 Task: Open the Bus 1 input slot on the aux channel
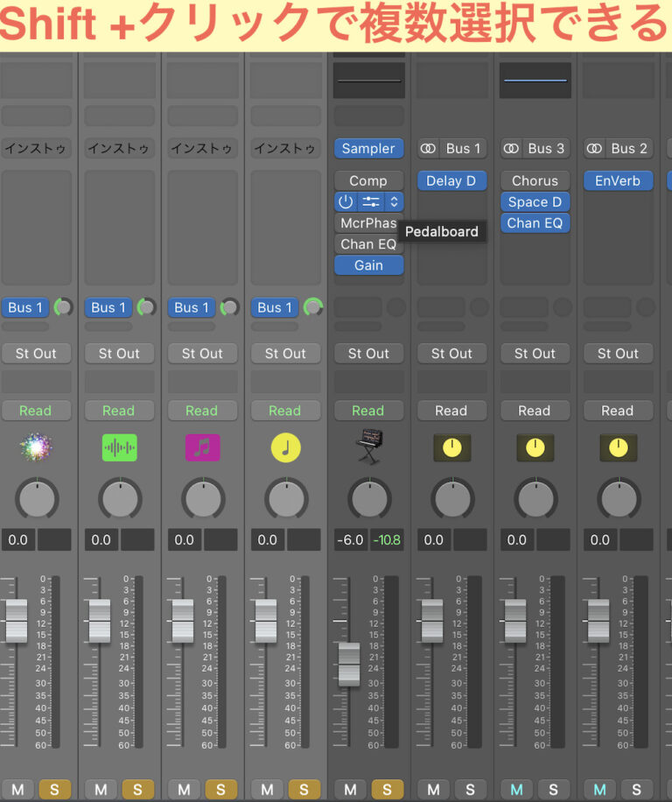[x=463, y=148]
